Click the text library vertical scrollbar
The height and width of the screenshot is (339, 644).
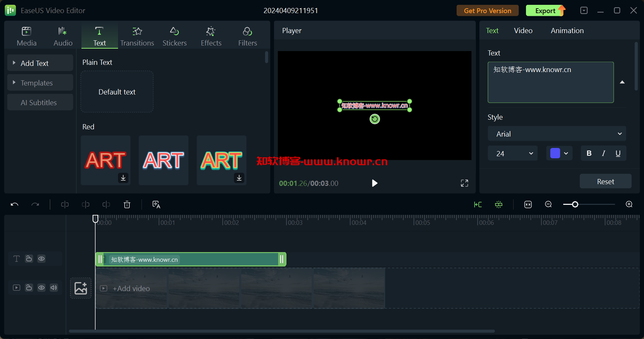pyautogui.click(x=266, y=57)
